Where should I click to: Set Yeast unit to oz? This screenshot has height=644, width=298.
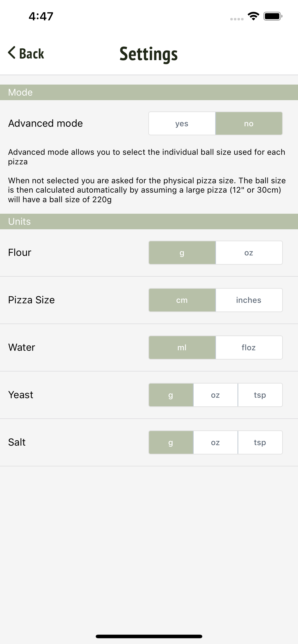coord(215,395)
